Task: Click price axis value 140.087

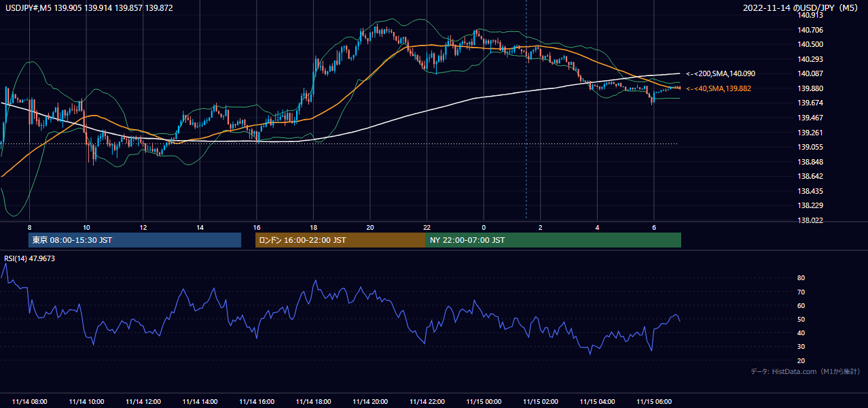Action: (811, 73)
